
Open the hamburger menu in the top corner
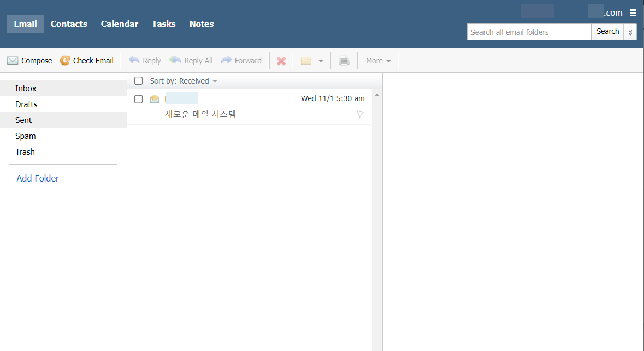point(633,12)
